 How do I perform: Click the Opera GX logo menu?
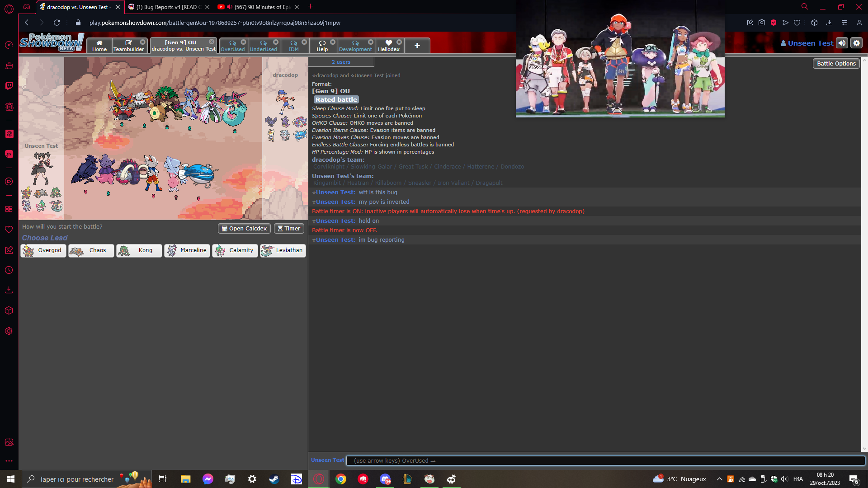click(x=9, y=8)
